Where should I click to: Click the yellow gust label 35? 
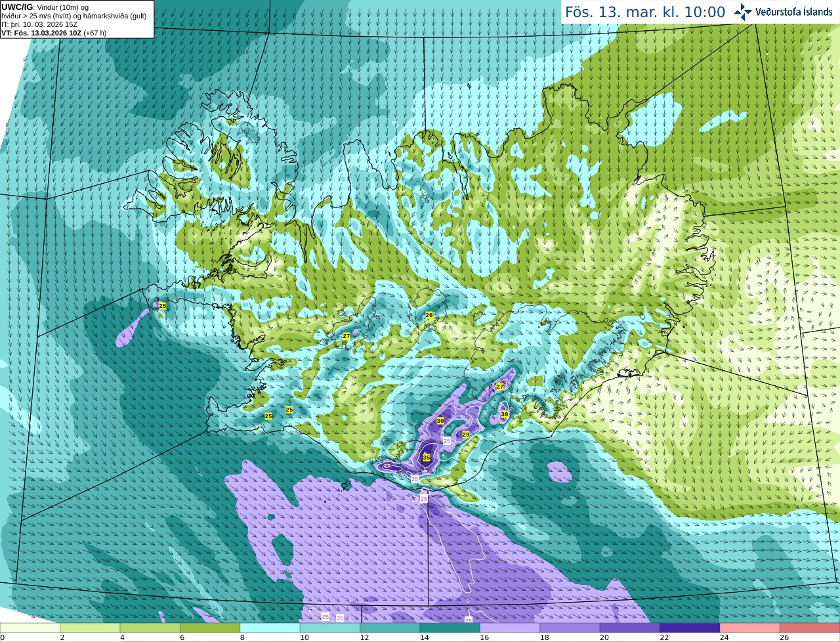pos(427,458)
